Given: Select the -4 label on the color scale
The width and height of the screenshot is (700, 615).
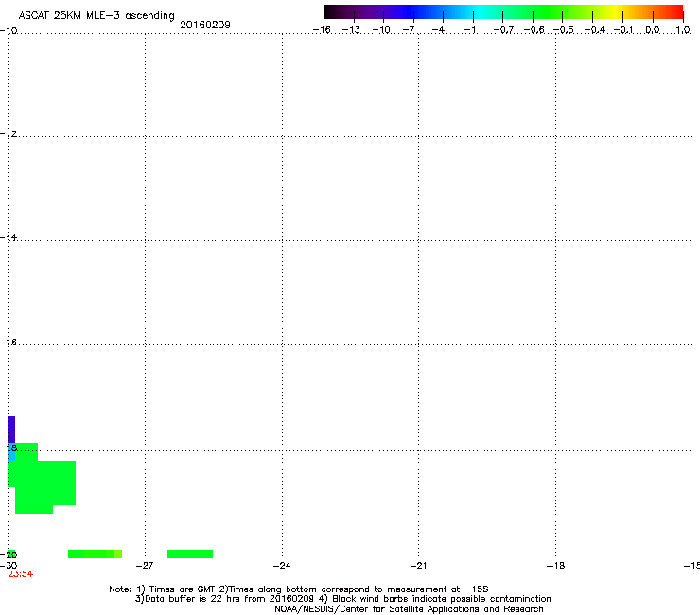Looking at the screenshot, I should pyautogui.click(x=438, y=30).
